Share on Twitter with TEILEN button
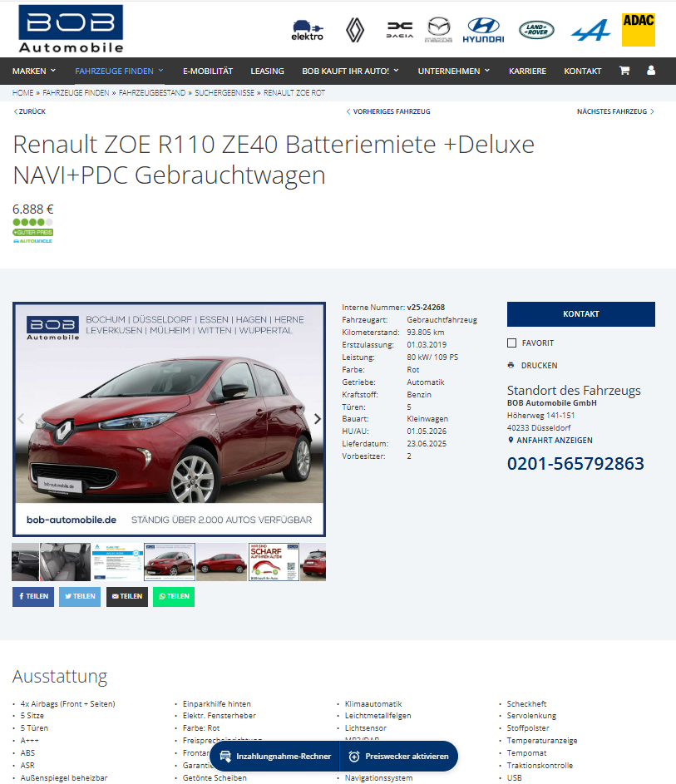Viewport: 676px width, 784px height. tap(80, 596)
